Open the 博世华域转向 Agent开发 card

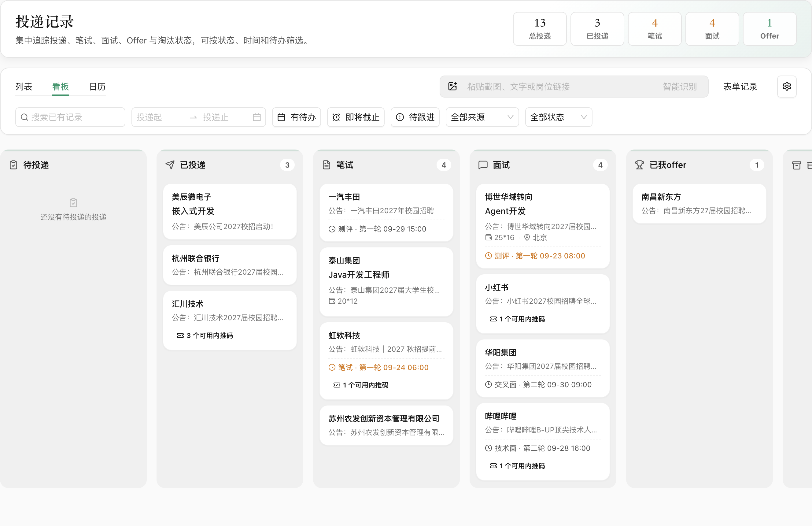(x=542, y=226)
